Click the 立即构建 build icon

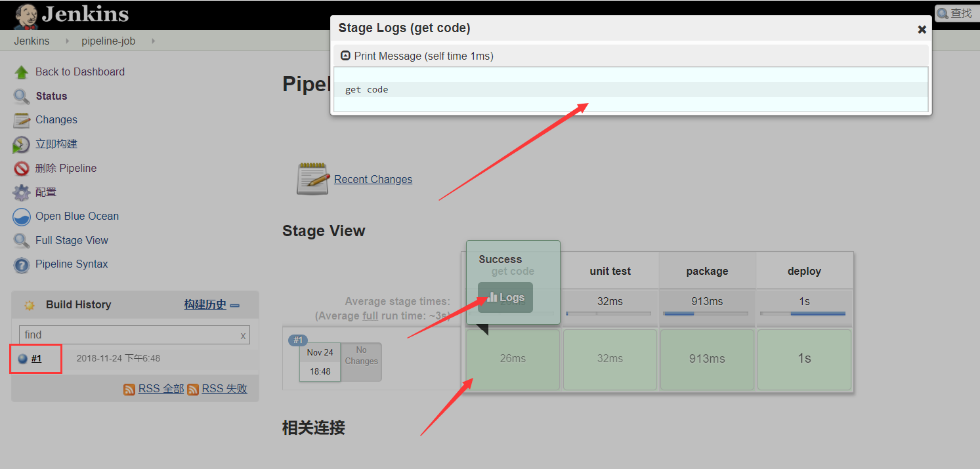(x=21, y=144)
